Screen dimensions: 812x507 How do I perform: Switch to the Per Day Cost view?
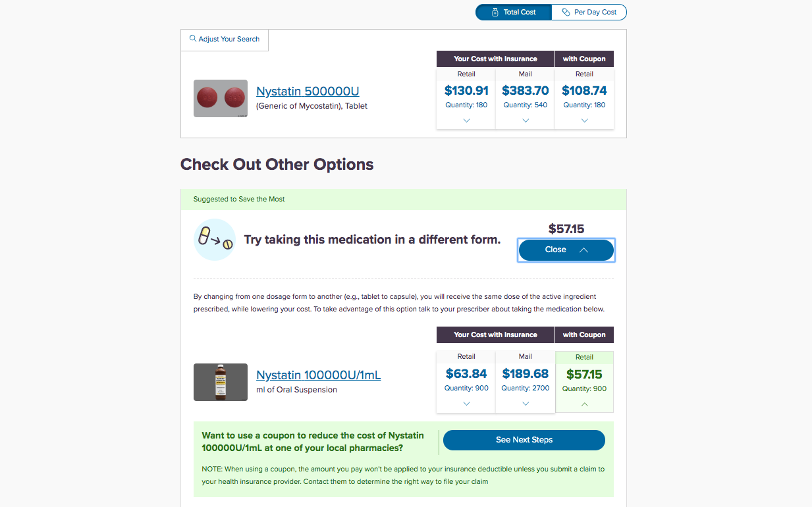click(x=589, y=12)
